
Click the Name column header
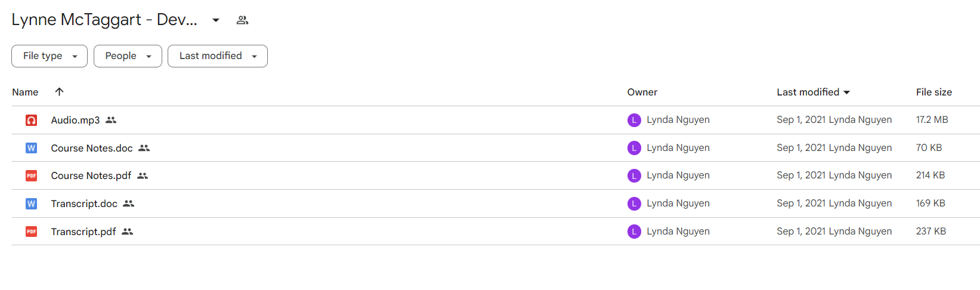click(x=25, y=92)
